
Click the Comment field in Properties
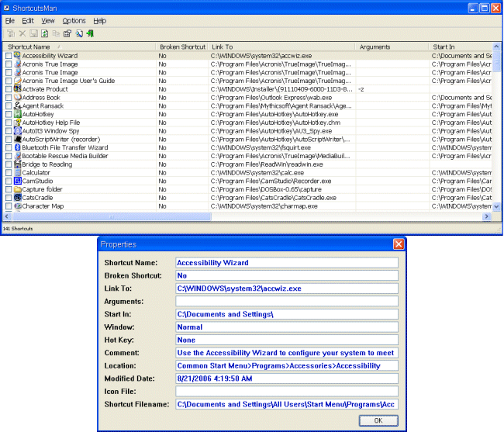(x=287, y=353)
